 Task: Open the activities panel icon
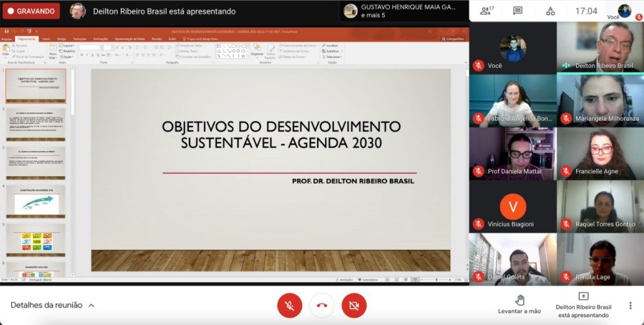pyautogui.click(x=550, y=11)
